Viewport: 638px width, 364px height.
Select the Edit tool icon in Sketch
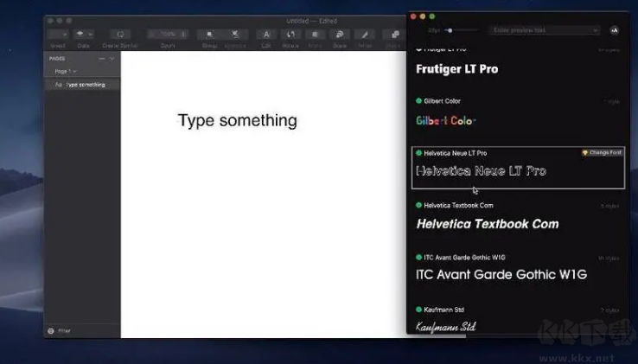pos(266,35)
